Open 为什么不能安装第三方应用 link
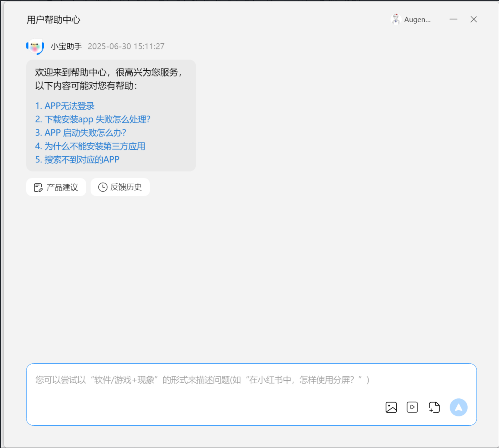499x448 pixels. pos(90,146)
